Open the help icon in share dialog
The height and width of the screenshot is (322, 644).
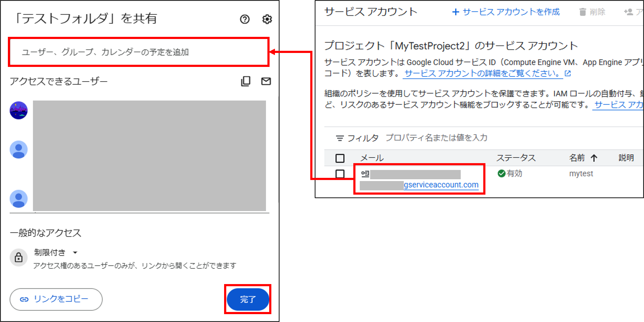pos(244,19)
